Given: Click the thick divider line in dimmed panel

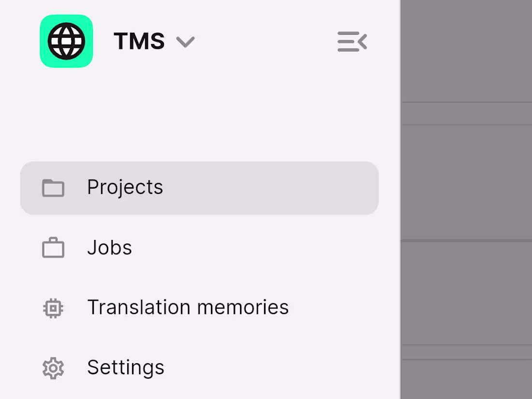Looking at the screenshot, I should [467, 240].
